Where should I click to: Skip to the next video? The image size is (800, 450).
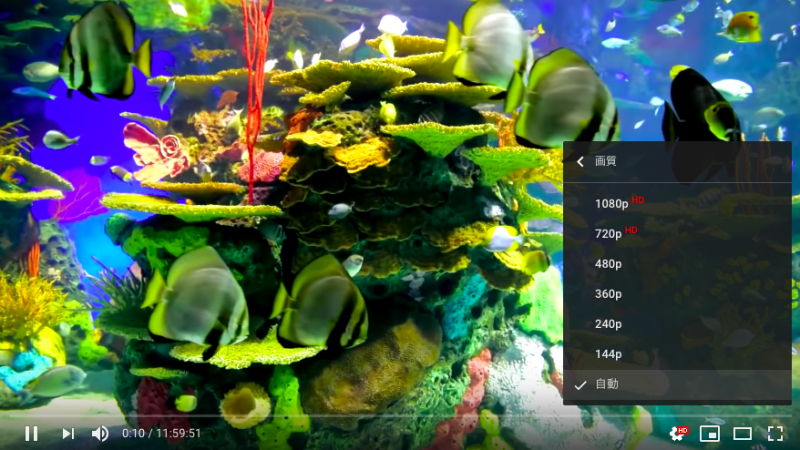68,434
